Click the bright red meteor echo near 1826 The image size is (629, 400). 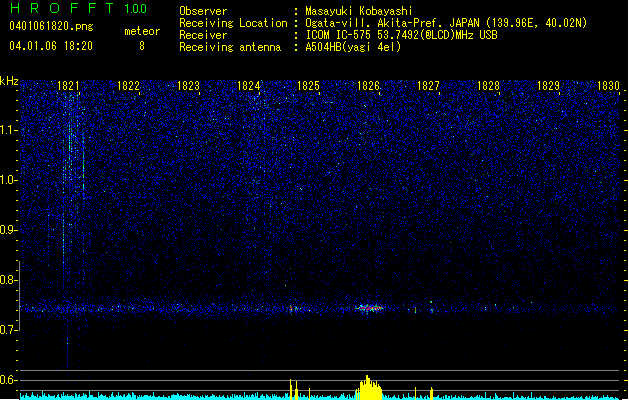(369, 308)
